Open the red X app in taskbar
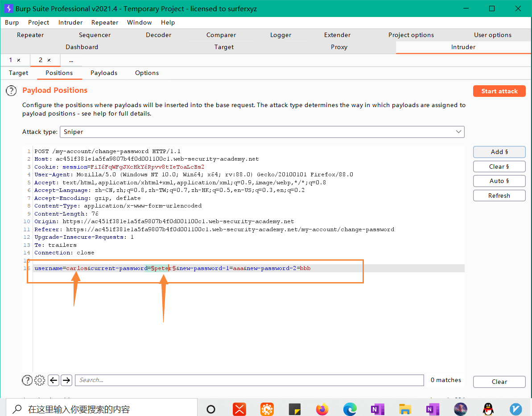 click(x=239, y=409)
